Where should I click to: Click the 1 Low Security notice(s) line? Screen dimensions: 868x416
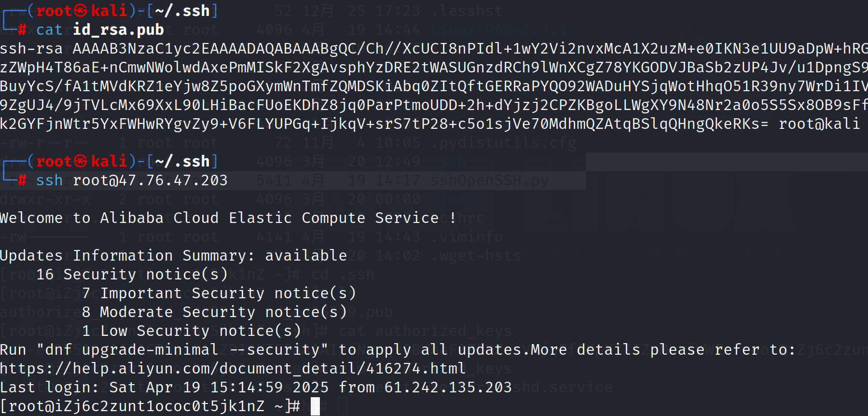(x=192, y=331)
